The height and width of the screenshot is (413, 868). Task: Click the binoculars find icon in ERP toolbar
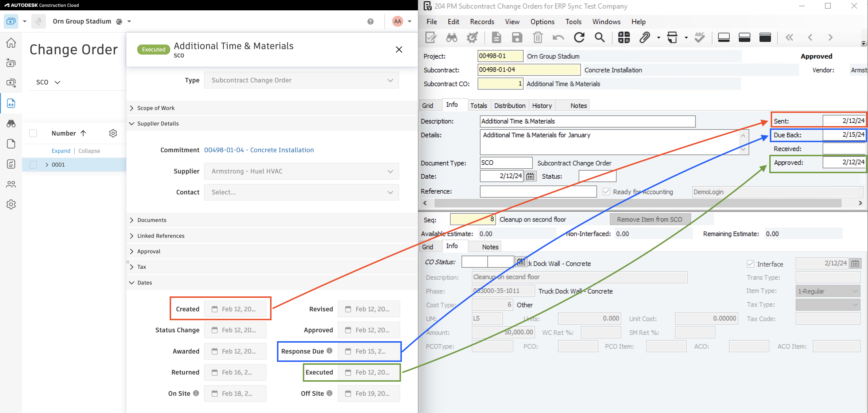(x=452, y=37)
